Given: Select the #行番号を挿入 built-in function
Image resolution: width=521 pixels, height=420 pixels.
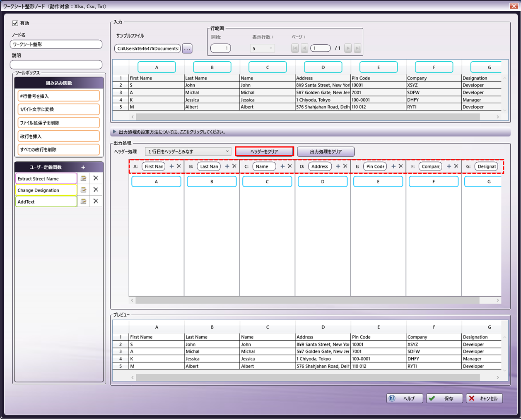Looking at the screenshot, I should click(58, 96).
